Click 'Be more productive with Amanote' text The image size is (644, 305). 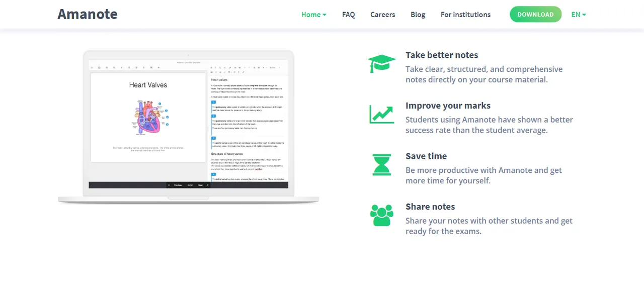[484, 175]
